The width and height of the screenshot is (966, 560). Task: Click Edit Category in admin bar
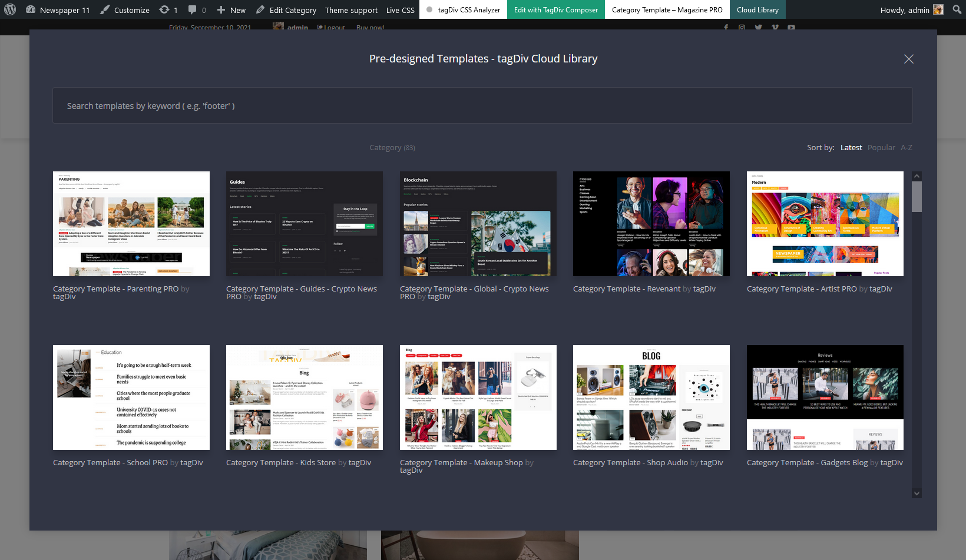286,9
